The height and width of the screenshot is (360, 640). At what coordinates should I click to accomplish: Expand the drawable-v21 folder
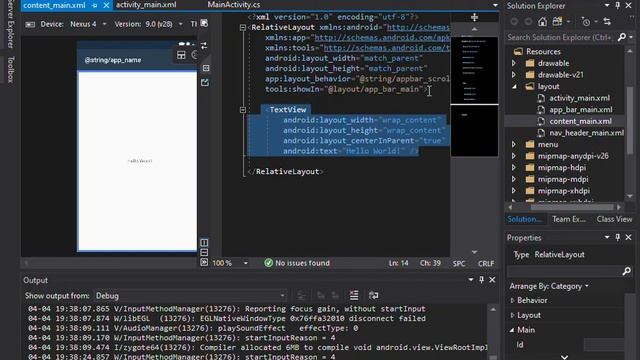tap(514, 75)
